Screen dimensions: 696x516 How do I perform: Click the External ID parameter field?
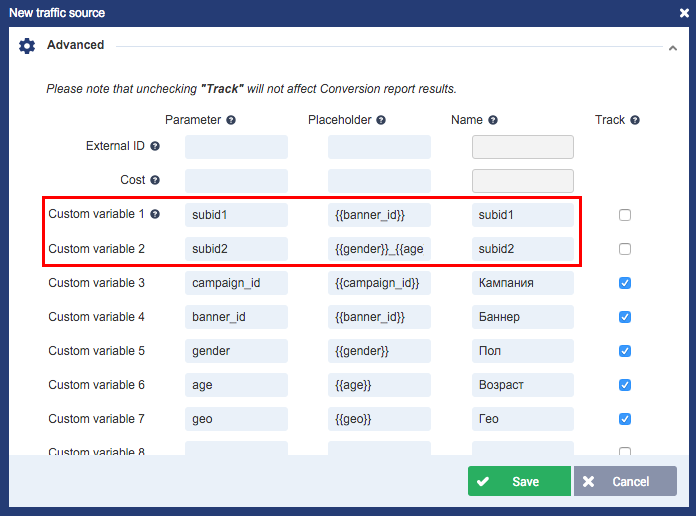point(236,147)
